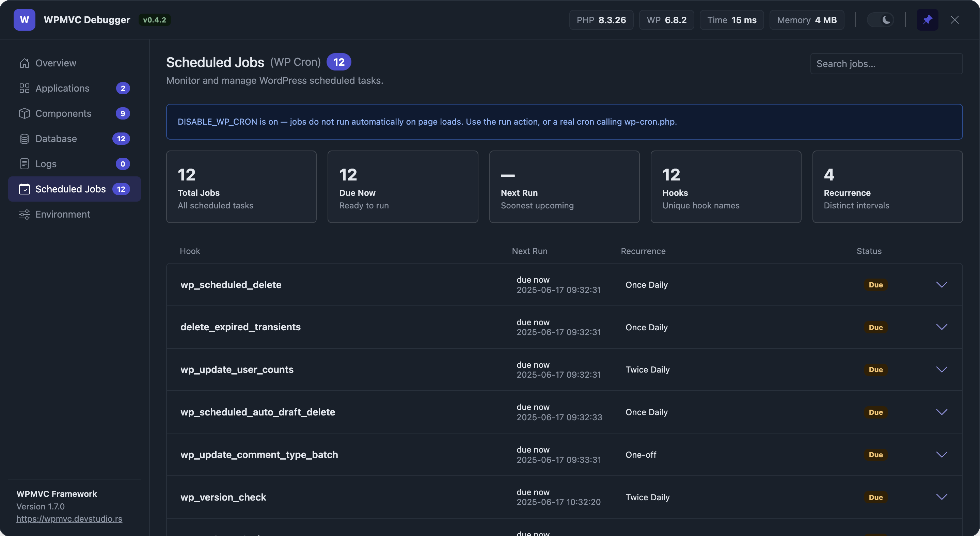This screenshot has width=980, height=536.
Task: Click the Scheduled Jobs calendar icon
Action: click(x=25, y=189)
